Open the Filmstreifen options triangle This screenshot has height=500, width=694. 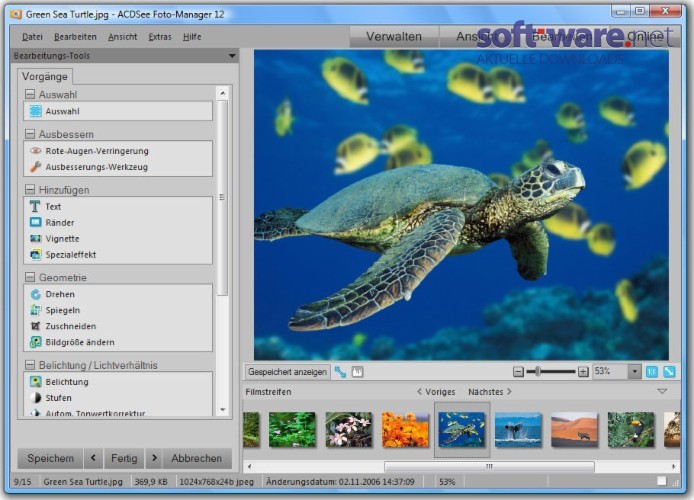(662, 392)
